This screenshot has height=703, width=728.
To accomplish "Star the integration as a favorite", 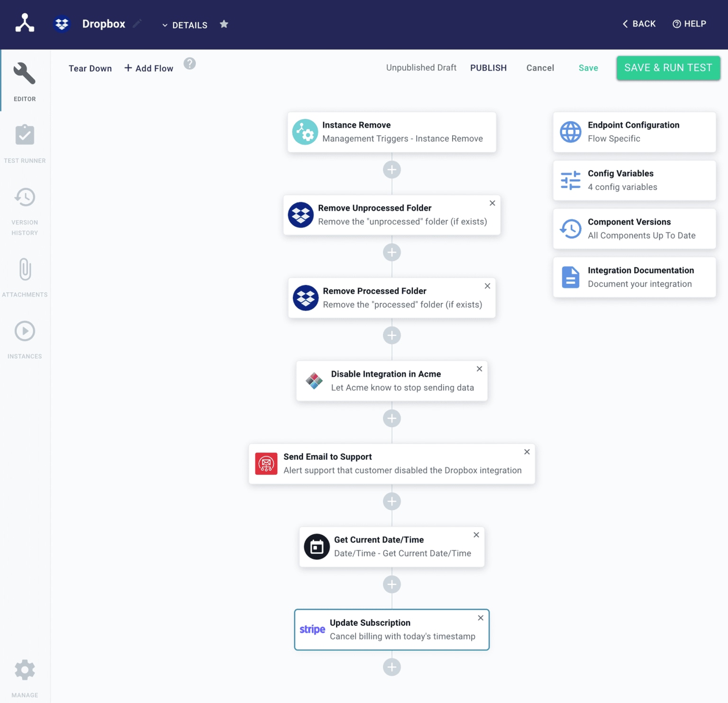I will pos(224,24).
